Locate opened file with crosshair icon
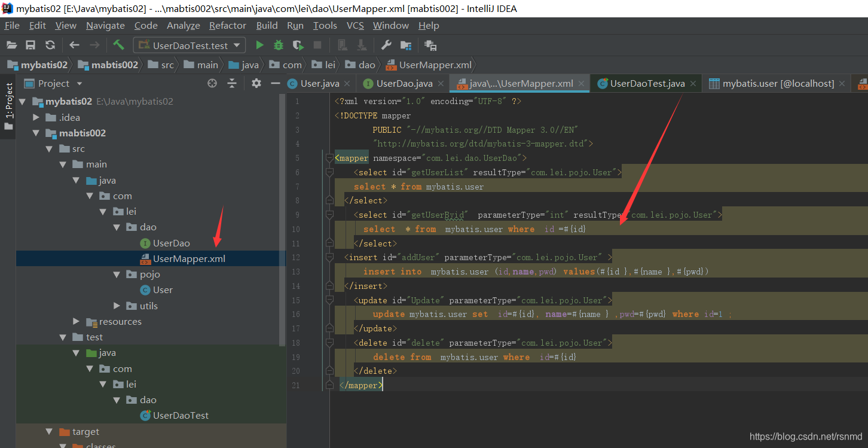The width and height of the screenshot is (868, 448). point(212,83)
